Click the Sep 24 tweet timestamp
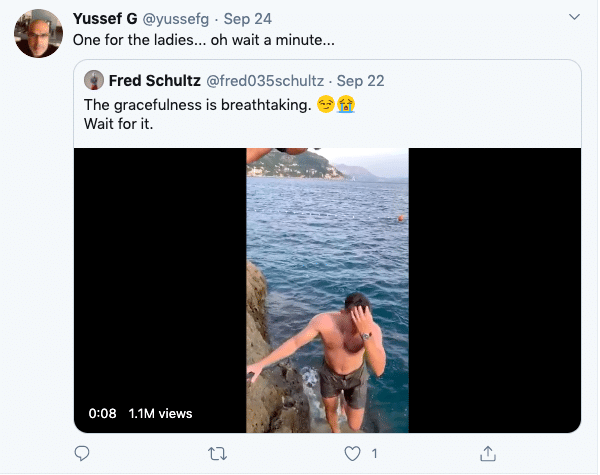The image size is (600, 475). tap(248, 19)
